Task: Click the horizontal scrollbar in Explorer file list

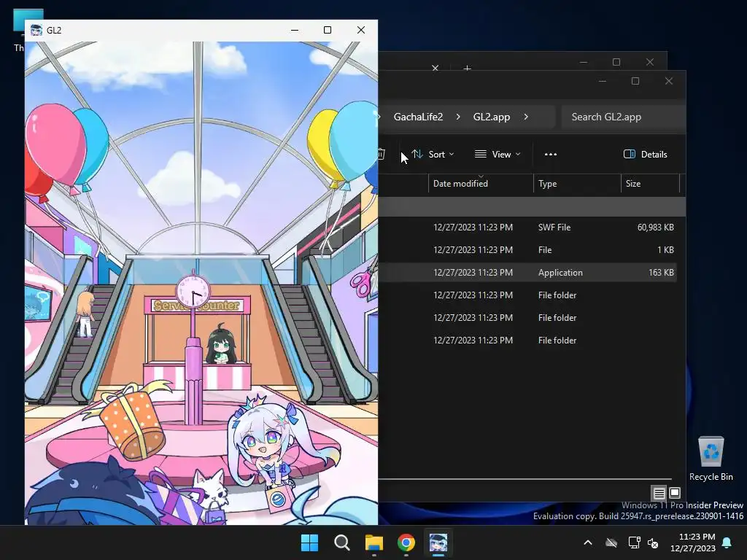Action: tap(525, 478)
